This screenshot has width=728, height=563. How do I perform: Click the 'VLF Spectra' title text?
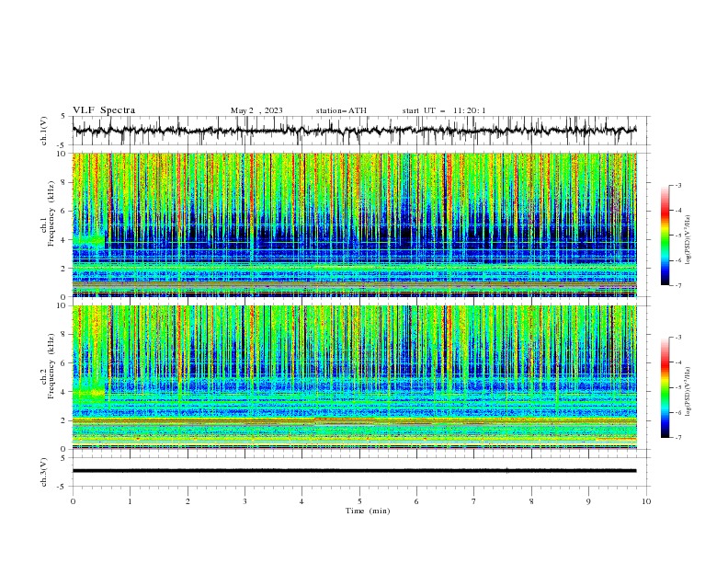104,110
